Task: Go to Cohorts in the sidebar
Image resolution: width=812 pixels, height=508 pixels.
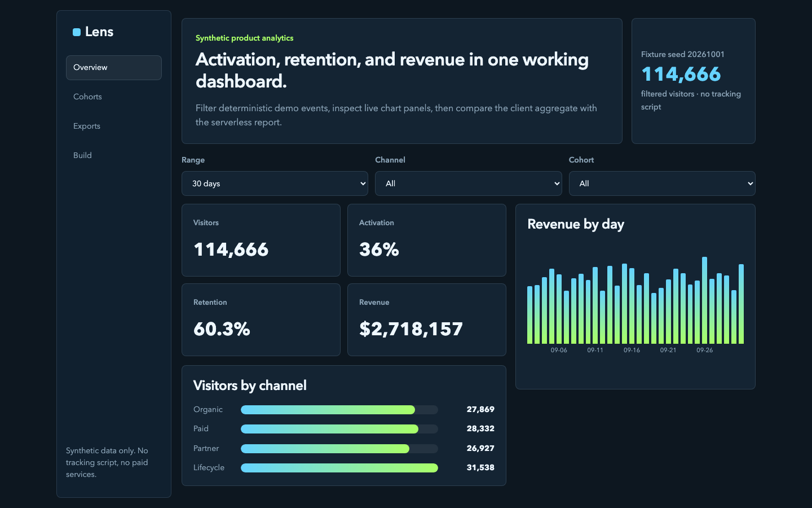Action: tap(114, 97)
